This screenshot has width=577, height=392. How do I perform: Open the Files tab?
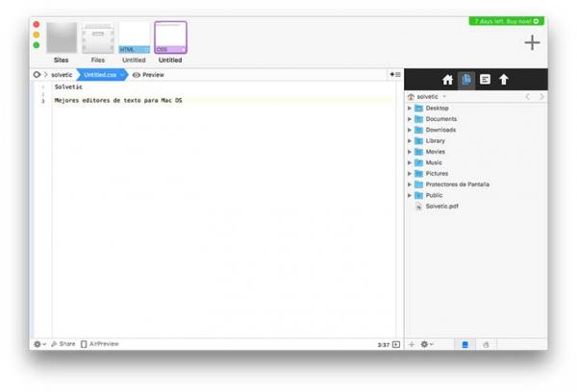pyautogui.click(x=98, y=42)
